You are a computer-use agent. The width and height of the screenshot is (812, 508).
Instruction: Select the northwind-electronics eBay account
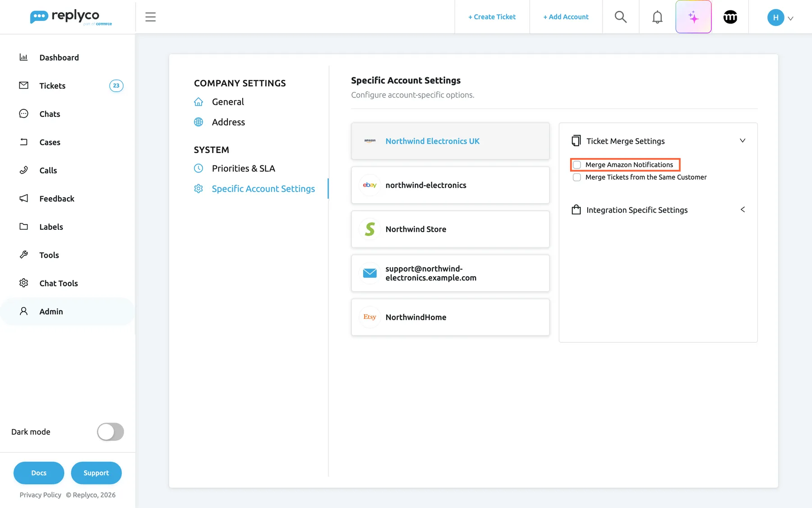(450, 185)
